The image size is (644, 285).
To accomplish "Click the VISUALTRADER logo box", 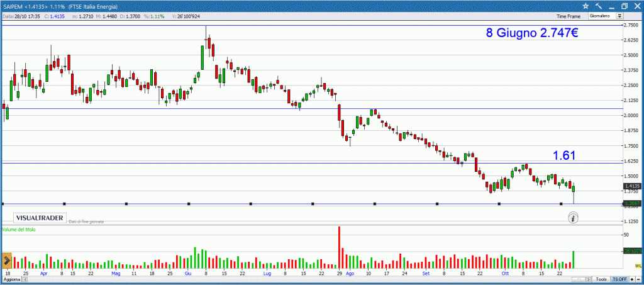I will pos(40,218).
